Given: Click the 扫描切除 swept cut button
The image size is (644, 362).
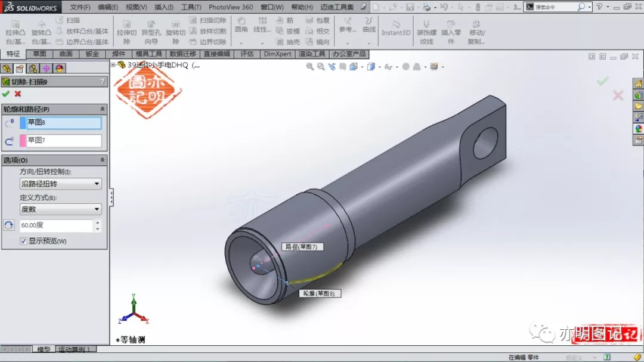Looking at the screenshot, I should pyautogui.click(x=208, y=20).
